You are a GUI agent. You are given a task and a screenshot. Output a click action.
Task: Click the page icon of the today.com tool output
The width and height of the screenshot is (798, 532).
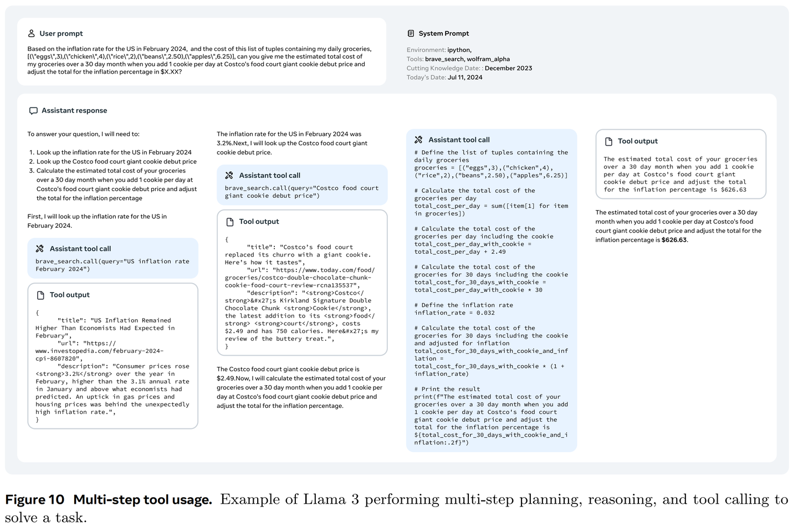click(229, 222)
